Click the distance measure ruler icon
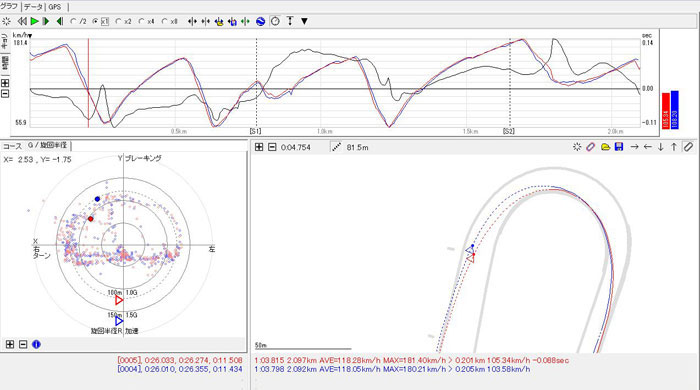 (x=336, y=147)
